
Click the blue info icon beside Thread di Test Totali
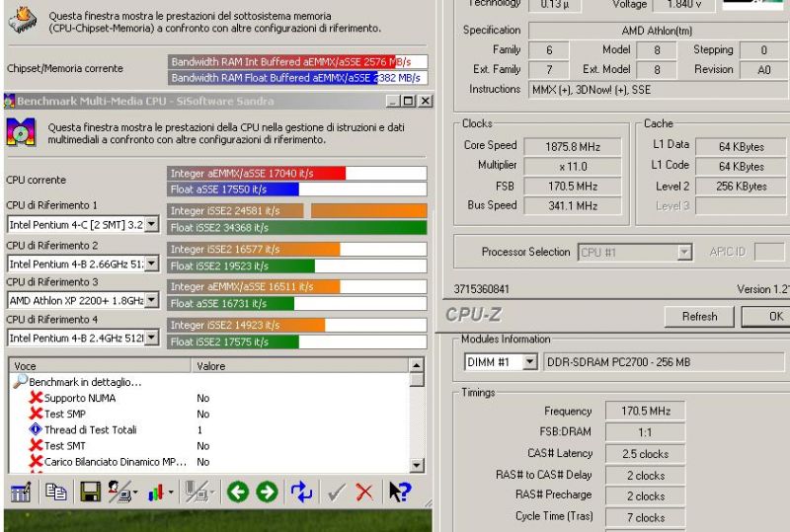click(x=36, y=429)
